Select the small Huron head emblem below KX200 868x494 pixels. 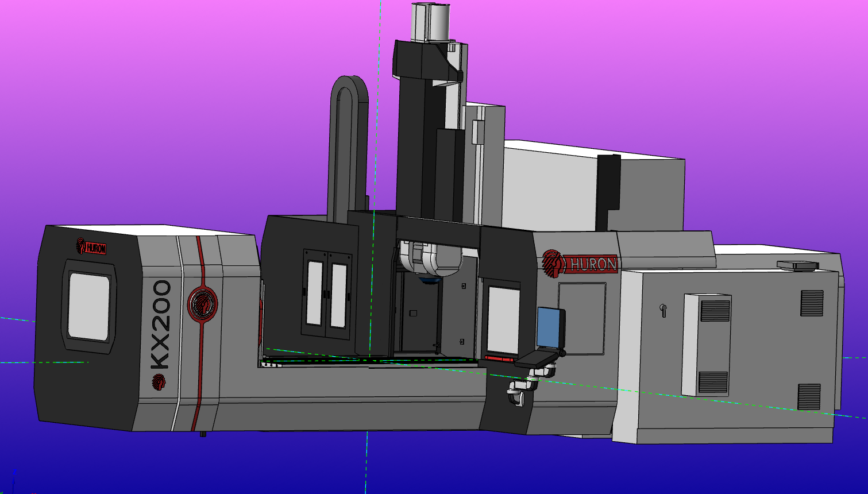coord(159,382)
